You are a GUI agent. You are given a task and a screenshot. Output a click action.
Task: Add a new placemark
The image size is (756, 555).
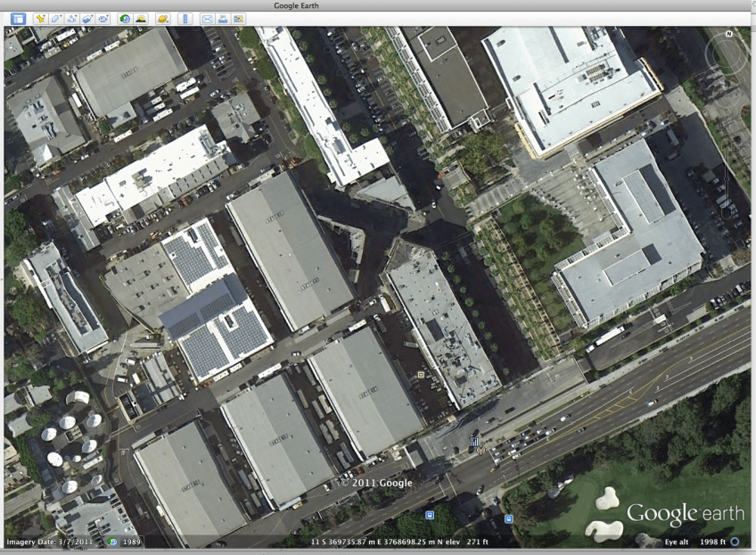(41, 19)
